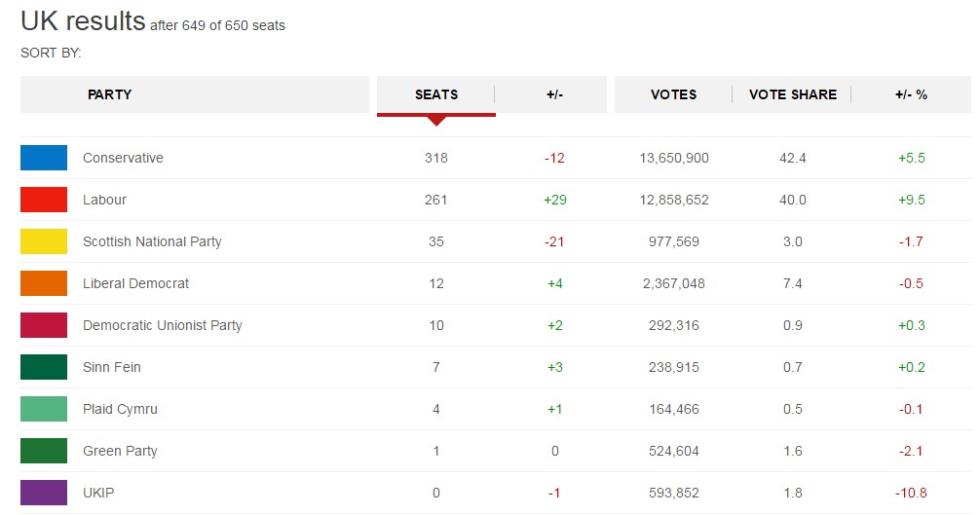
Task: Click the dark green Sinn Fein swatch
Action: pyautogui.click(x=44, y=368)
